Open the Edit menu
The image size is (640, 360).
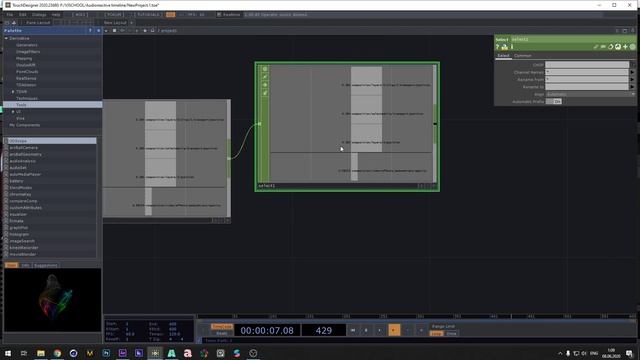(22, 15)
